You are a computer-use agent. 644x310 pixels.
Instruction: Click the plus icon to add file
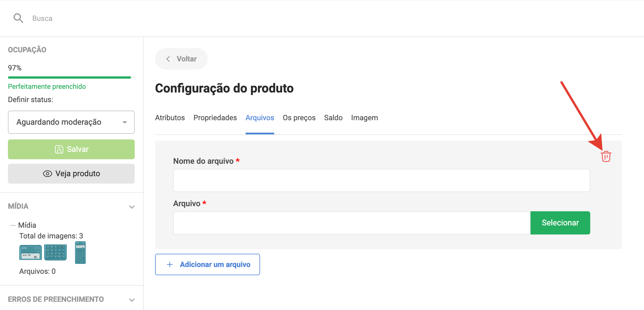170,264
